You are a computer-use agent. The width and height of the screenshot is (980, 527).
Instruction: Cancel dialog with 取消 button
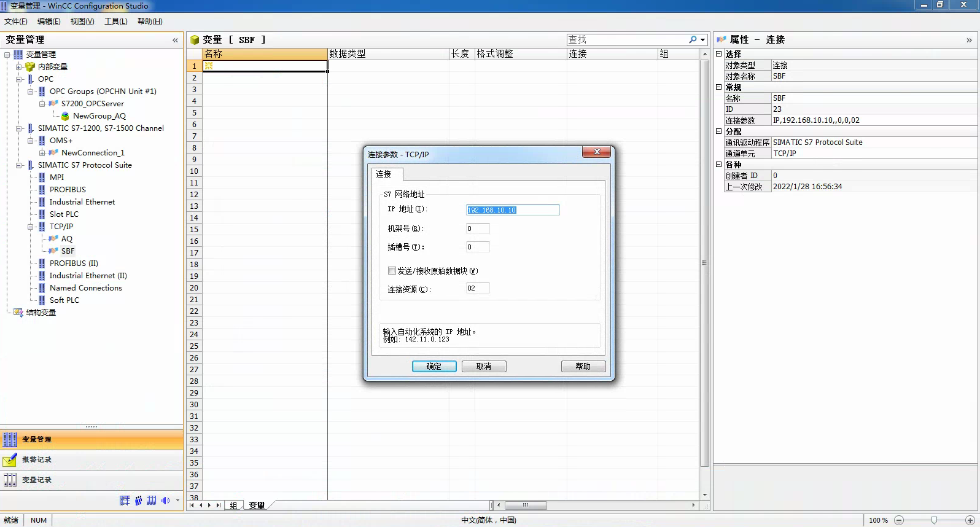tap(484, 366)
